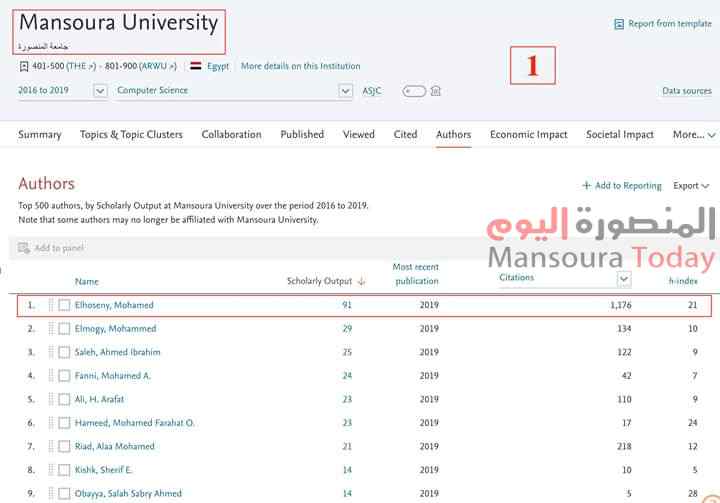Screen dimensions: 720x503
Task: Click More details on this Institution link
Action: tap(300, 66)
